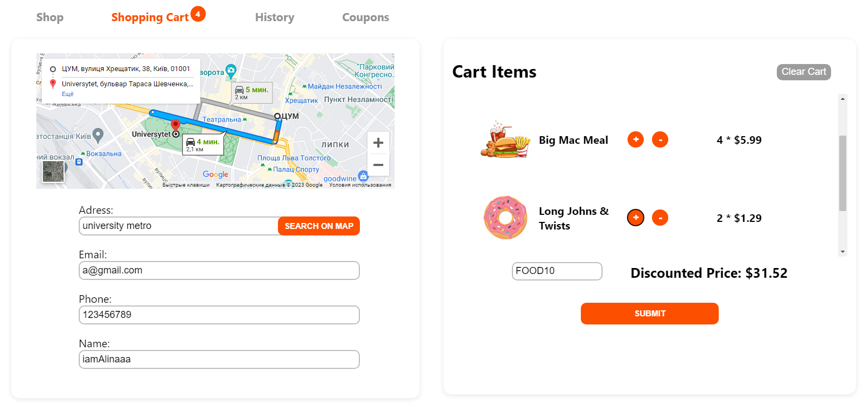The image size is (868, 408).
Task: Clear the cart using Clear Cart
Action: [803, 72]
